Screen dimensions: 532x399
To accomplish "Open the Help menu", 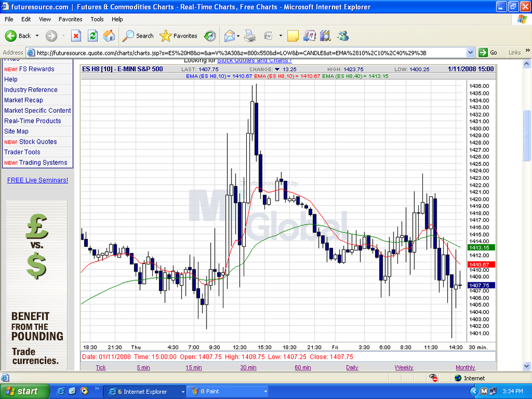I will 117,19.
